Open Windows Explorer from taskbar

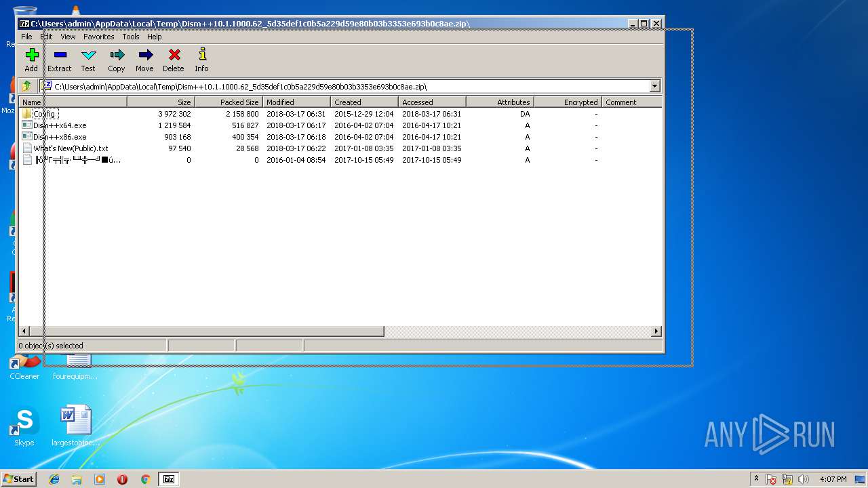tap(77, 479)
